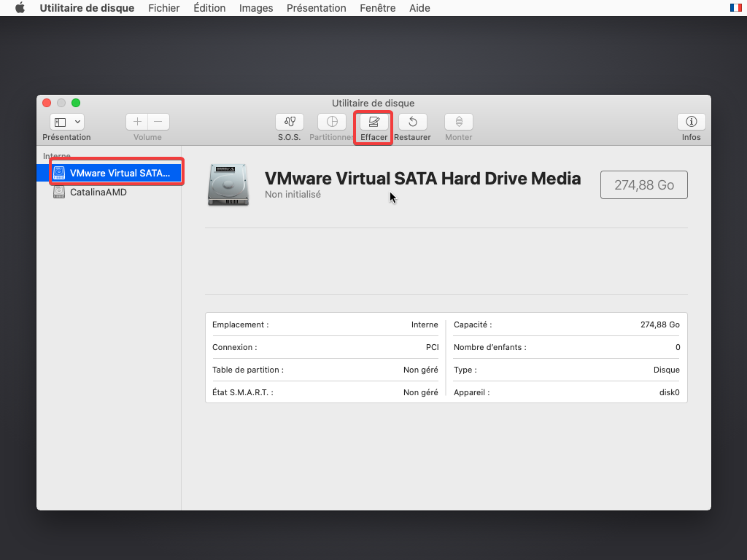The width and height of the screenshot is (747, 560).
Task: Click the 'Interne' sidebar section header
Action: pyautogui.click(x=57, y=156)
